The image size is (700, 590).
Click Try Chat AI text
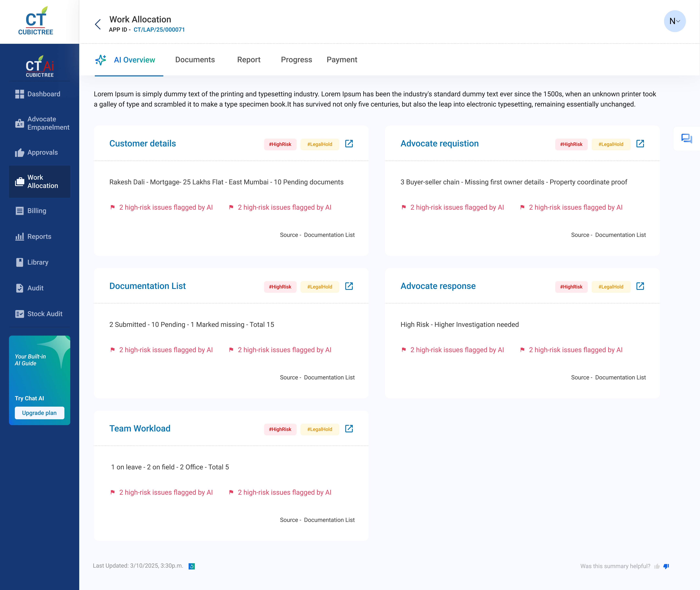coord(29,398)
